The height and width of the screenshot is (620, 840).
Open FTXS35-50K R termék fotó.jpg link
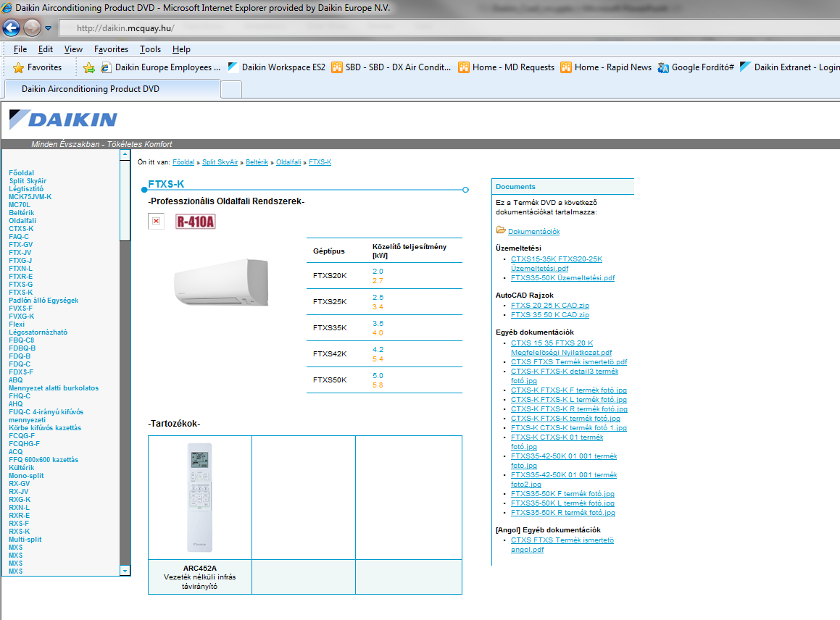(x=562, y=512)
